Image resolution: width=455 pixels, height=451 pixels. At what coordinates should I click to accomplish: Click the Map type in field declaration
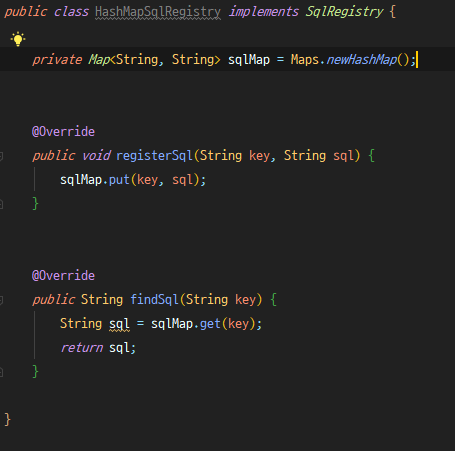99,60
